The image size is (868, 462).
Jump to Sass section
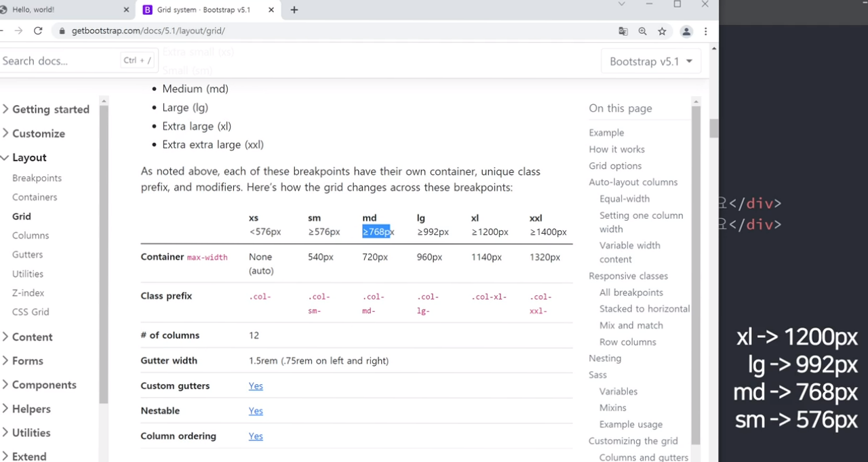tap(597, 375)
